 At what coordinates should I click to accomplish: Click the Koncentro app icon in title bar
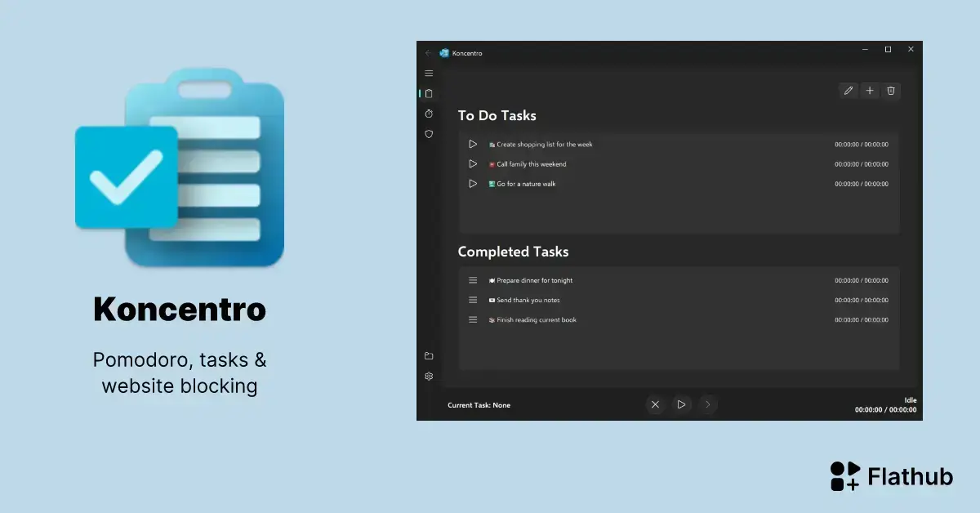pyautogui.click(x=444, y=53)
